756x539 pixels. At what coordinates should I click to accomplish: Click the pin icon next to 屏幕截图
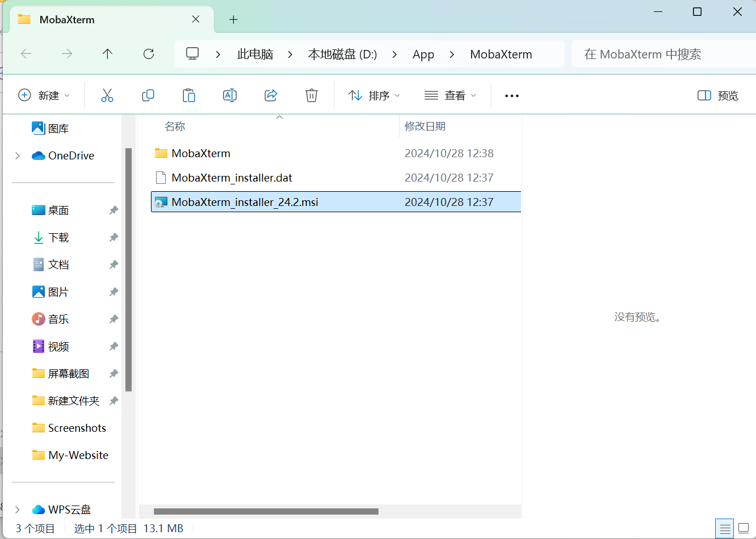pyautogui.click(x=114, y=374)
